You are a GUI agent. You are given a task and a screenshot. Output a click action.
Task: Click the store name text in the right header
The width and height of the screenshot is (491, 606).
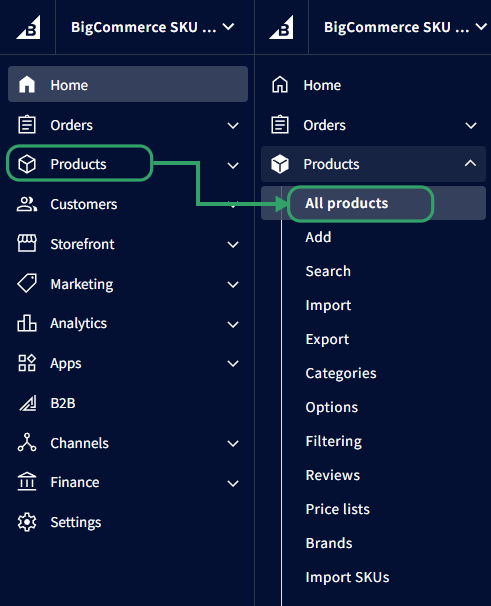(x=396, y=27)
